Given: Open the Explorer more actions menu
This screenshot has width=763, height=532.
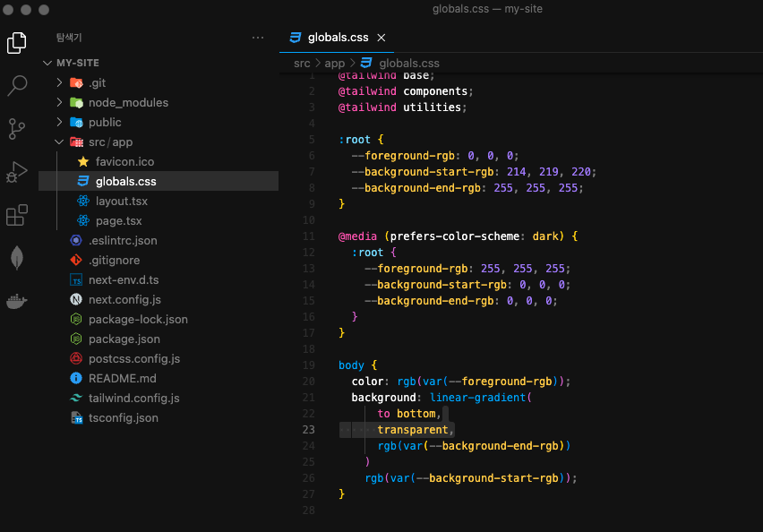Looking at the screenshot, I should [x=258, y=38].
